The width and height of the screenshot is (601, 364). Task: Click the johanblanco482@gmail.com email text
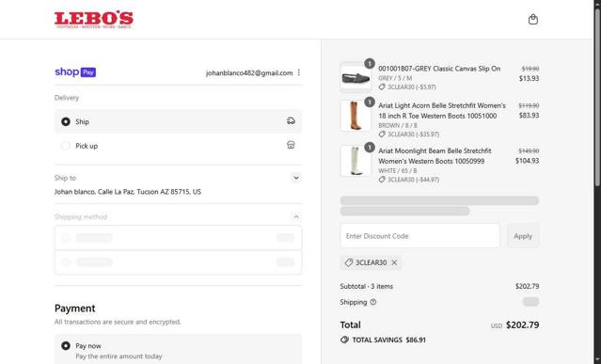pyautogui.click(x=249, y=72)
